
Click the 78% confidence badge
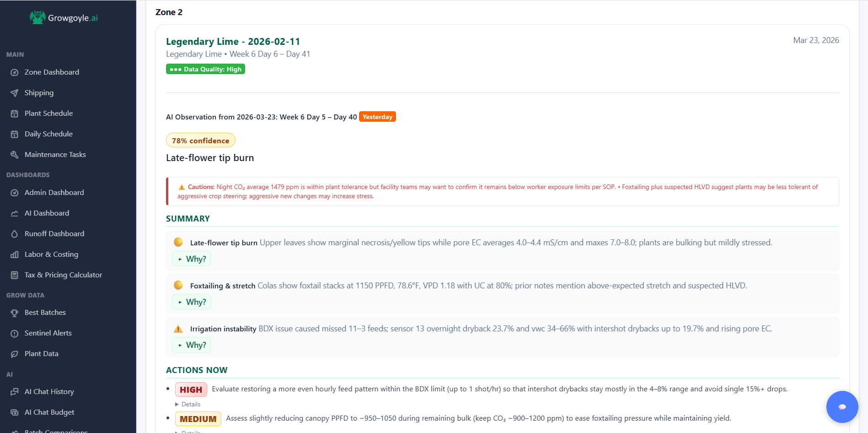point(200,140)
